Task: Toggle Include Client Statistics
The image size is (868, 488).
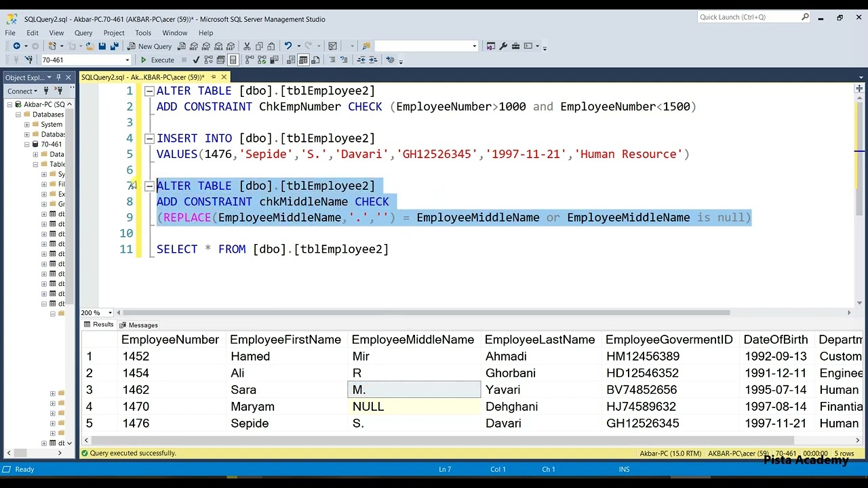Action: [274, 60]
